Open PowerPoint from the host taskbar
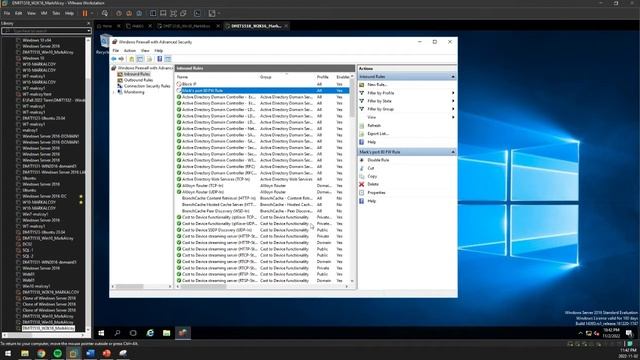This screenshot has height=360, width=640. point(107,353)
